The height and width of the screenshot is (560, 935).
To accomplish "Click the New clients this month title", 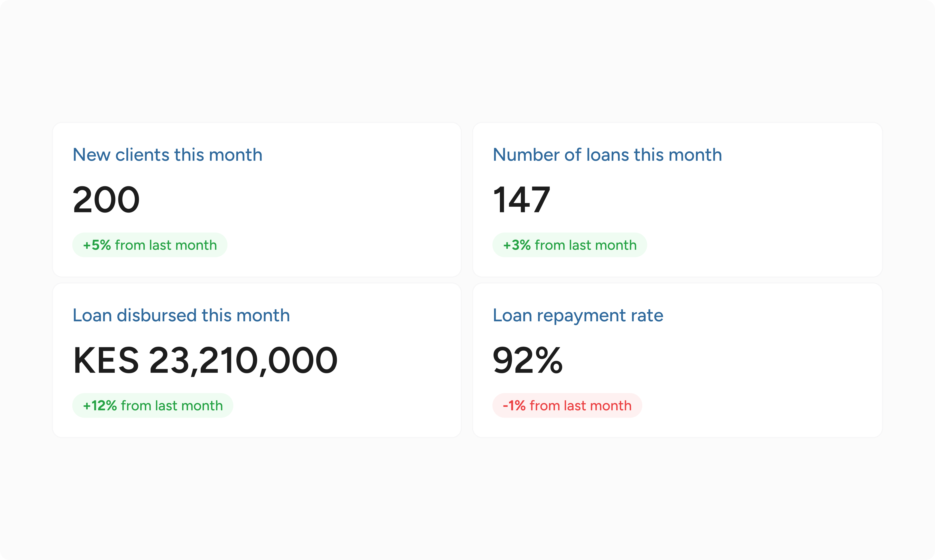I will pos(167,155).
